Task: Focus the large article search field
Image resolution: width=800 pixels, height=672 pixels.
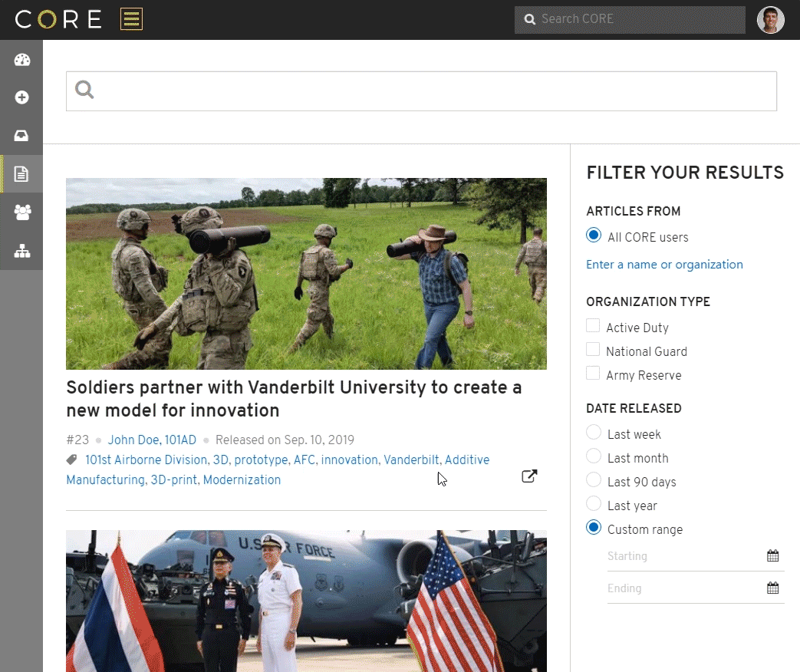Action: (421, 91)
